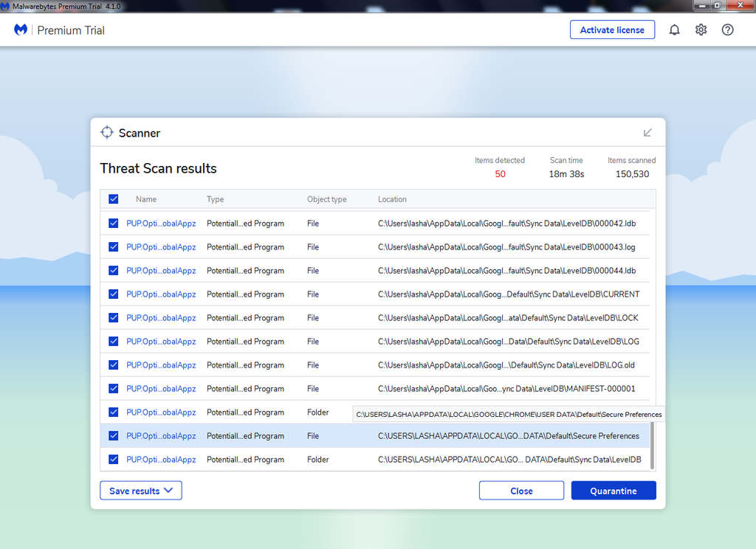Click the Scanner crosshair icon
Image resolution: width=756 pixels, height=549 pixels.
106,133
